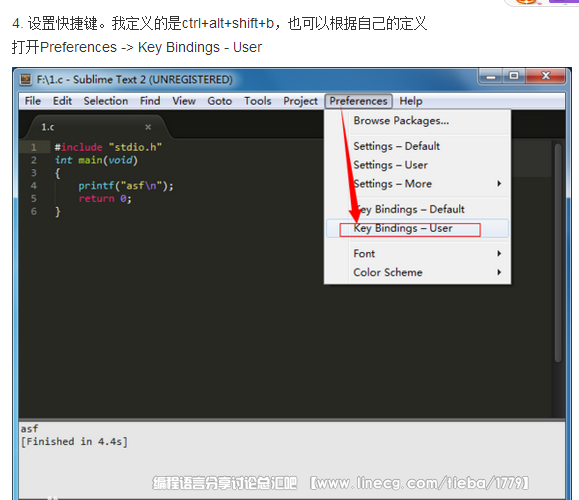This screenshot has width=579, height=500.
Task: Minimize the Sublime Text window
Action: click(x=490, y=76)
